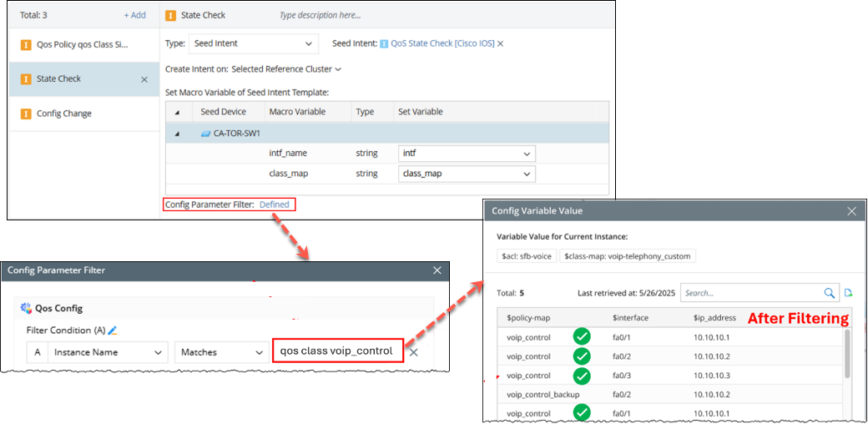The width and height of the screenshot is (868, 424).
Task: Collapse all rows via header triangle
Action: (x=177, y=113)
